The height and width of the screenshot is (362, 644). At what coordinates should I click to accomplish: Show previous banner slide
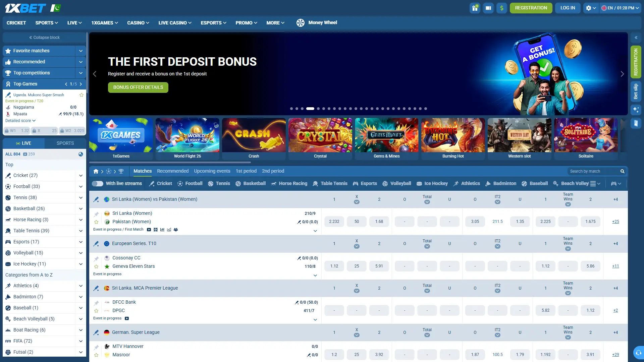[95, 74]
